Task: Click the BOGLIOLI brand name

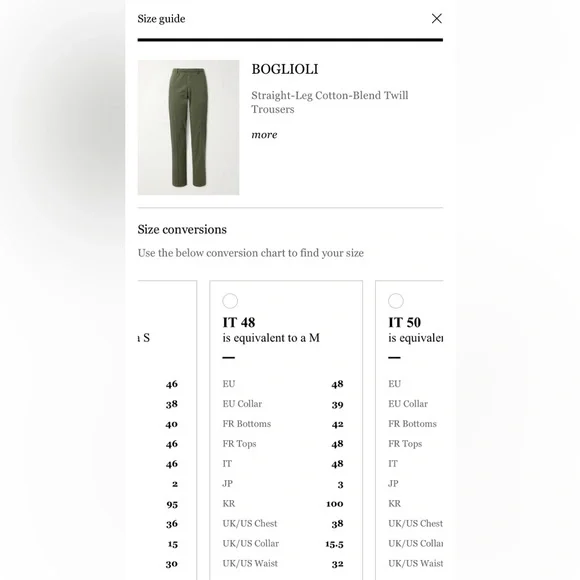Action: tap(285, 69)
